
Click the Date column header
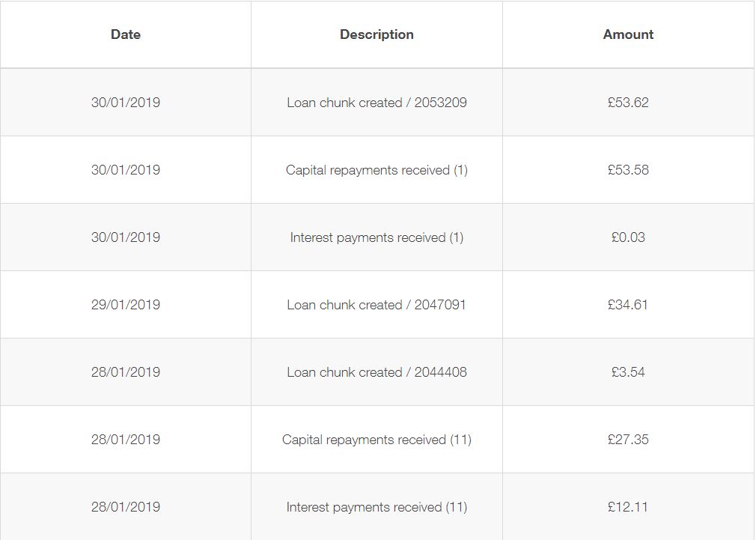[x=125, y=34]
